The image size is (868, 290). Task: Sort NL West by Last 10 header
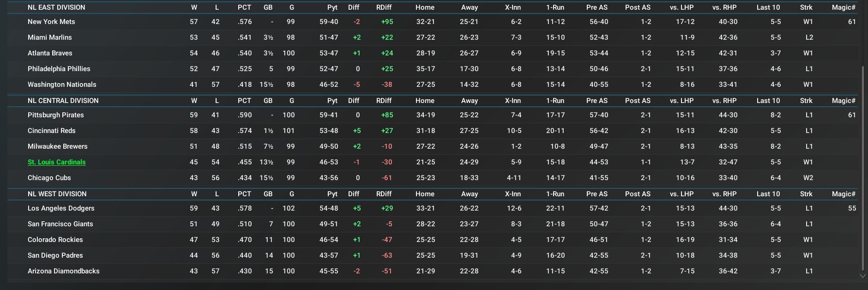768,194
